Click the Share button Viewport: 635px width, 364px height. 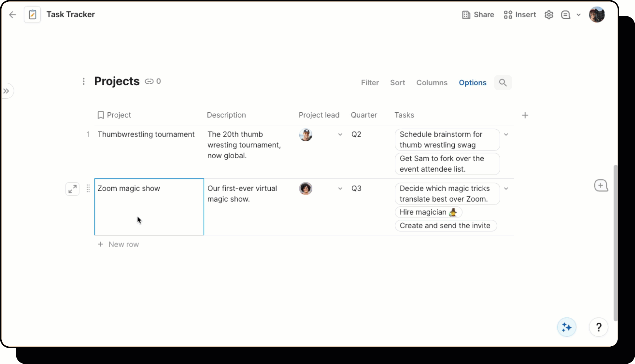coord(478,15)
